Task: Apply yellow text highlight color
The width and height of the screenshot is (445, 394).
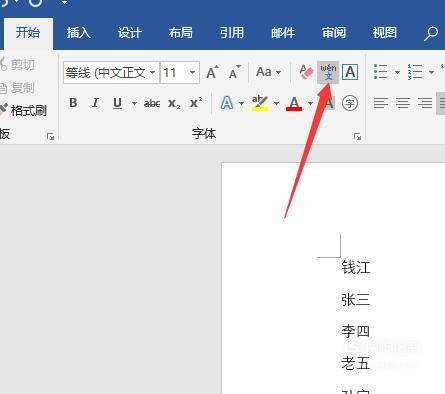Action: (x=260, y=103)
